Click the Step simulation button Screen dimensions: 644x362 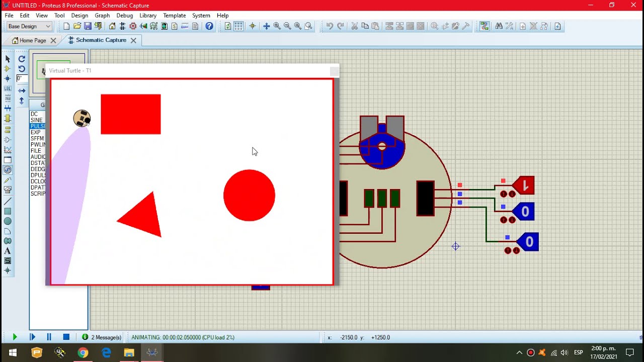coord(33,337)
